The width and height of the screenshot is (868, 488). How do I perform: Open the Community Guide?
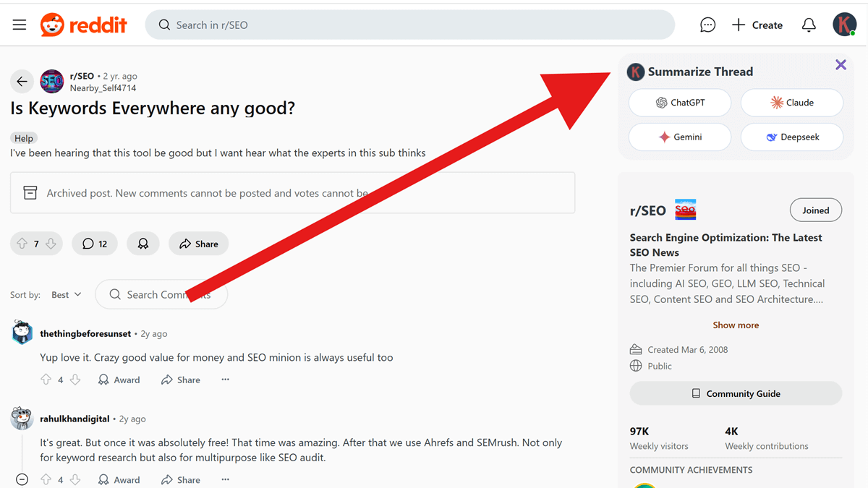point(736,394)
